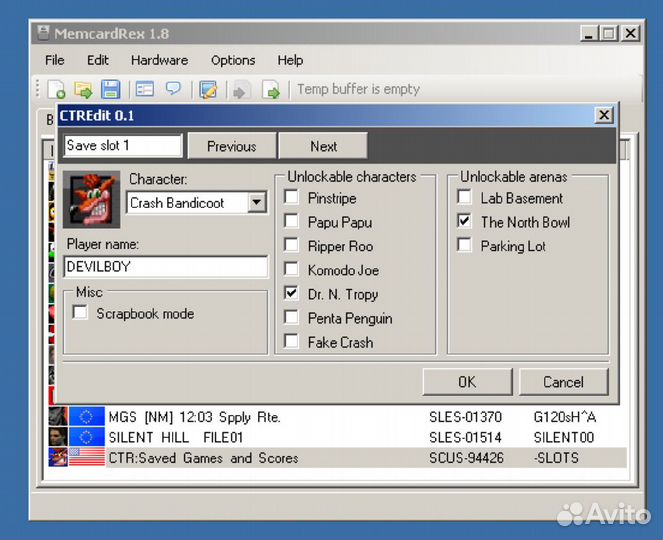Image resolution: width=663 pixels, height=540 pixels.
Task: Click the Save slot 1 field
Action: click(x=123, y=146)
